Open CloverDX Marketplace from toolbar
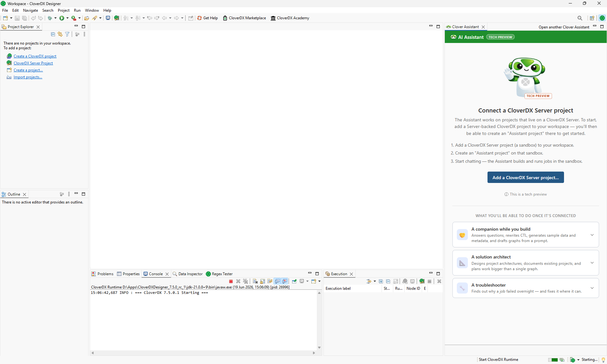The width and height of the screenshot is (607, 364). 244,18
